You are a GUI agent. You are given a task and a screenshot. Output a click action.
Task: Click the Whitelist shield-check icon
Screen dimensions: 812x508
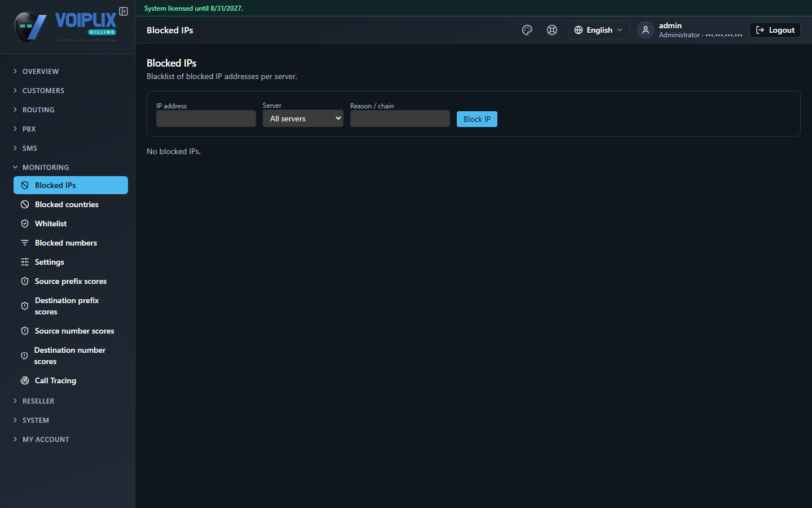coord(25,224)
